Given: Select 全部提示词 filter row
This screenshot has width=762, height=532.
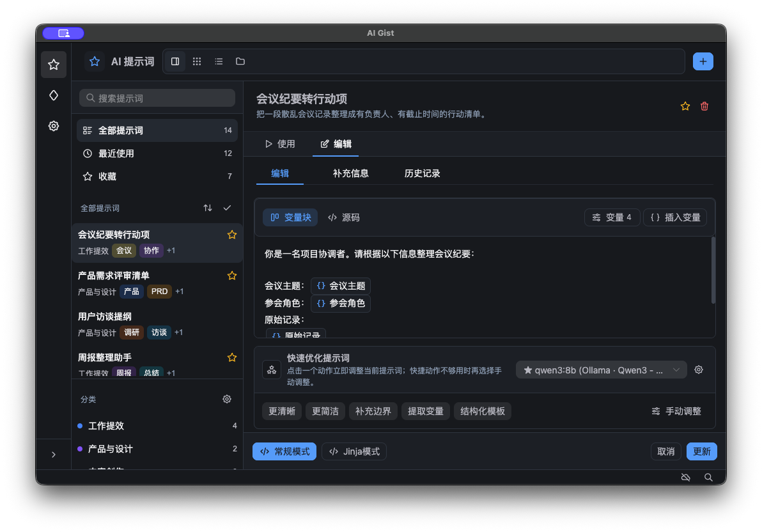Looking at the screenshot, I should (x=157, y=130).
